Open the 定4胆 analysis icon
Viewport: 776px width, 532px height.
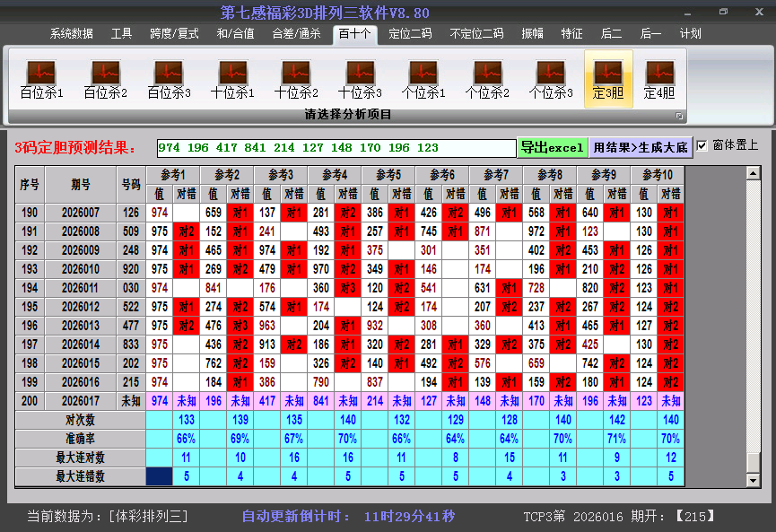(x=659, y=79)
